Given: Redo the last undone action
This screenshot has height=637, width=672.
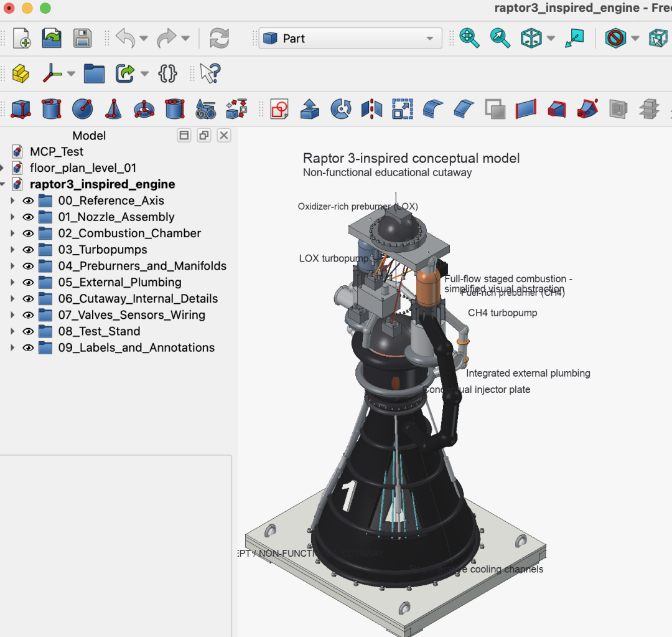Looking at the screenshot, I should [x=166, y=38].
